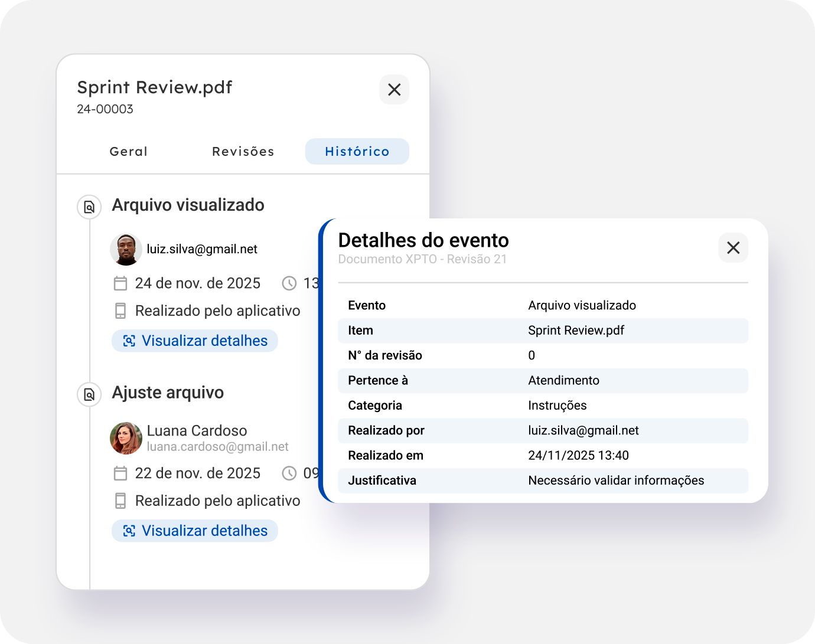815x644 pixels.
Task: Open Visualizar detalhes for Arquivo visualizado
Action: (x=195, y=341)
